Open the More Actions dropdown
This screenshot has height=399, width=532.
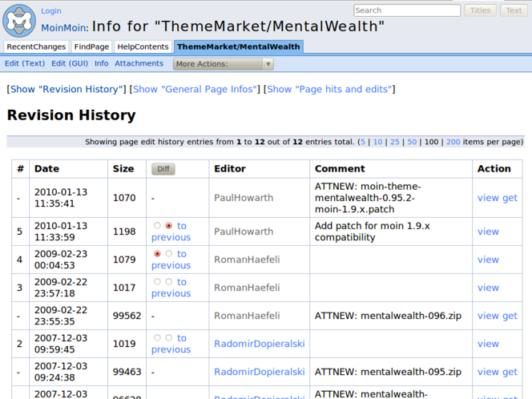[x=224, y=64]
